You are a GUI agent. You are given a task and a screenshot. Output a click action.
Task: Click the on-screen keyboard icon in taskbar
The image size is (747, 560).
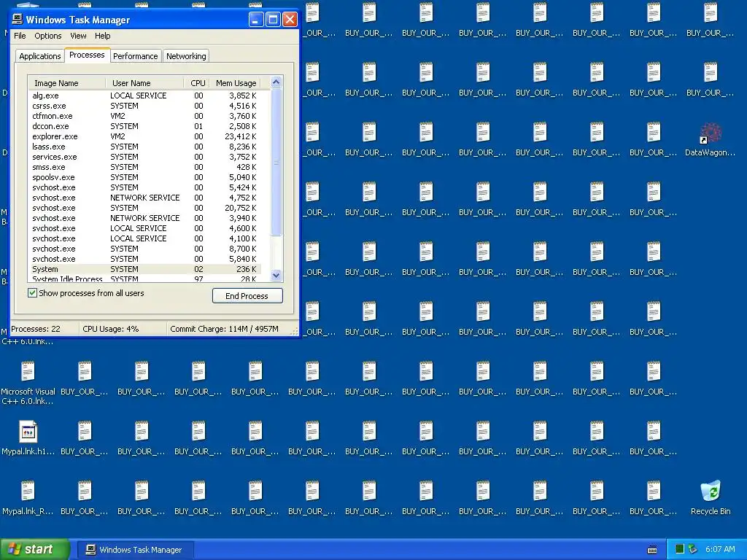click(x=652, y=550)
